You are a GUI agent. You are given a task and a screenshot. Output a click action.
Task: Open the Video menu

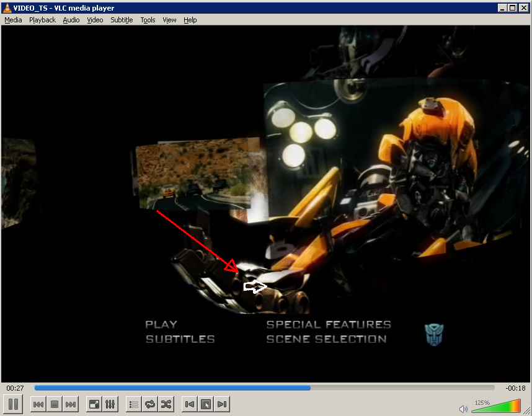95,20
